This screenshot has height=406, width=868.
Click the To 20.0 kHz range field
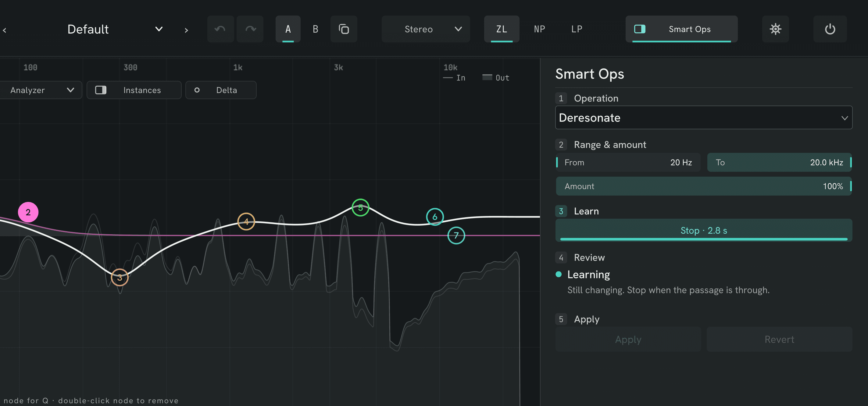(779, 162)
